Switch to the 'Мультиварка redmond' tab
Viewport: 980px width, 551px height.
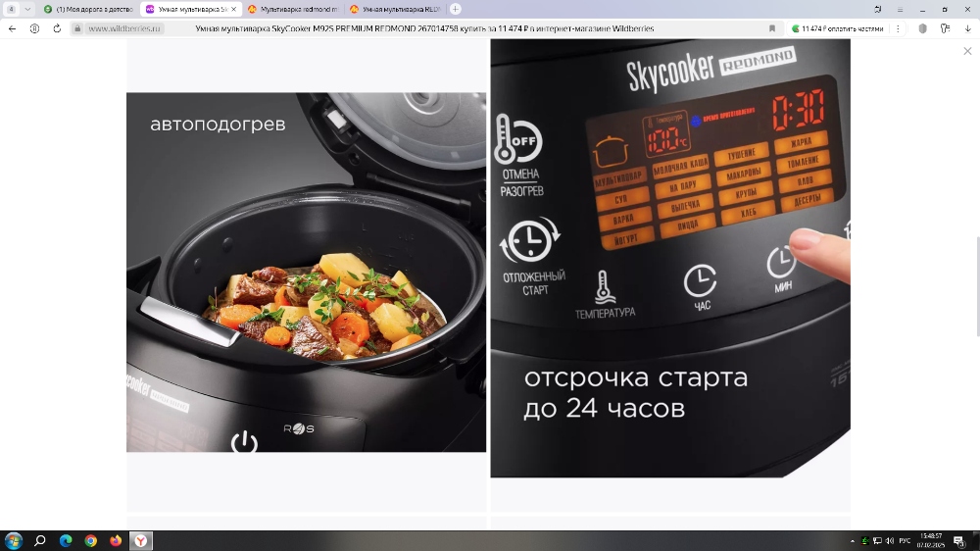click(x=293, y=10)
